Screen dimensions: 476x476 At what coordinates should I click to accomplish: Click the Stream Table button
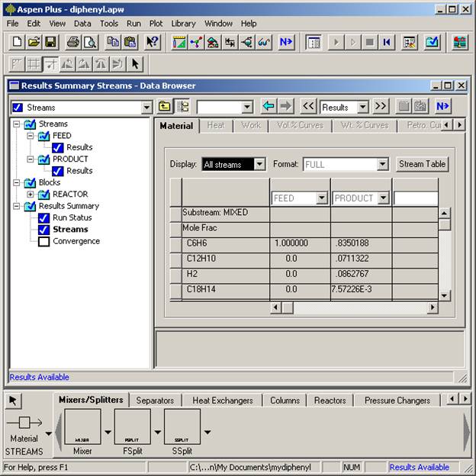(x=422, y=164)
